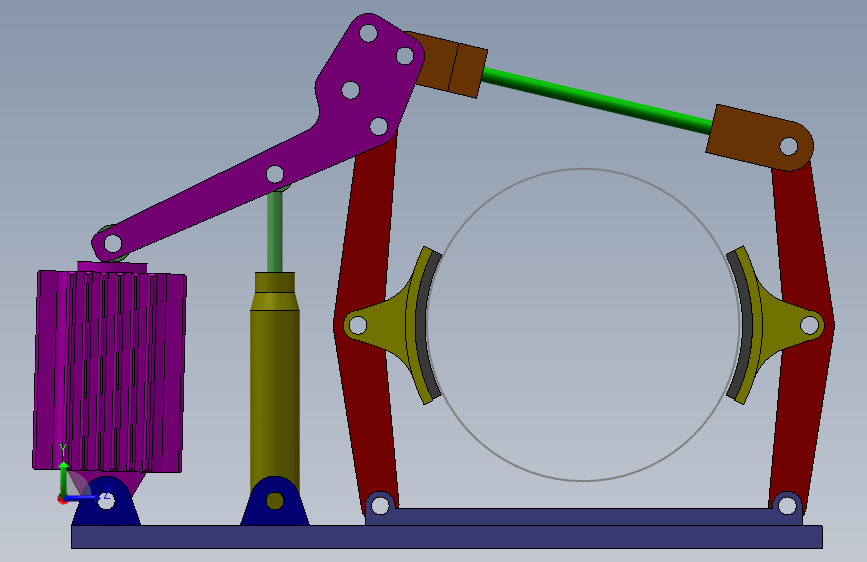Select the raised frame bar under drum

583,517
